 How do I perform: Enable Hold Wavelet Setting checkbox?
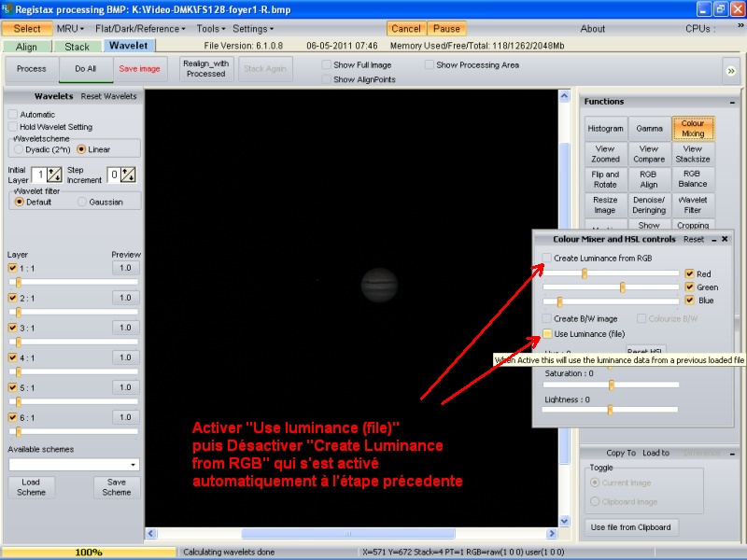click(13, 127)
